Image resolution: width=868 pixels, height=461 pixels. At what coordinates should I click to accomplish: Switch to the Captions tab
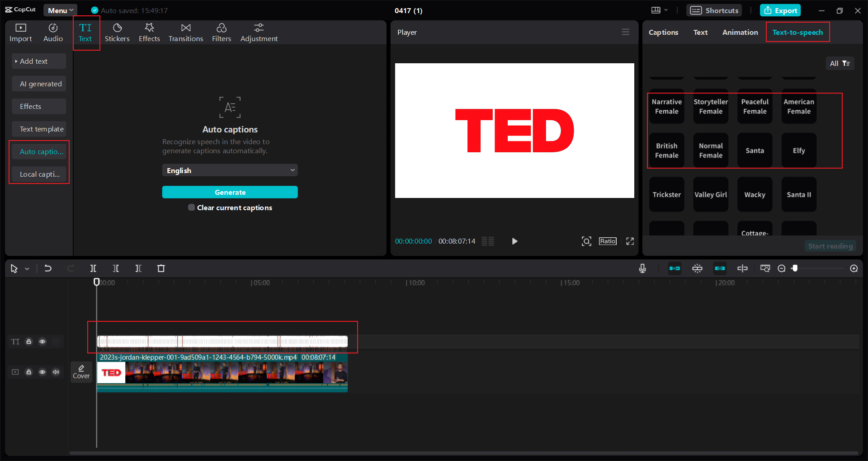coord(663,32)
